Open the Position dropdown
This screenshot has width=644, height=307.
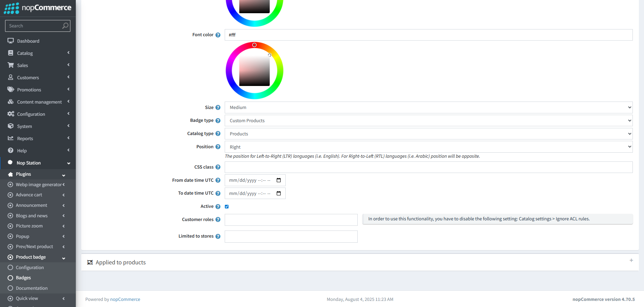428,147
